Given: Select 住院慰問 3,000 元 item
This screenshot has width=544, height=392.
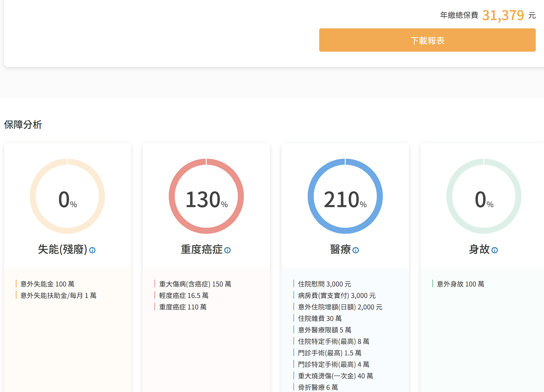Looking at the screenshot, I should tap(324, 284).
